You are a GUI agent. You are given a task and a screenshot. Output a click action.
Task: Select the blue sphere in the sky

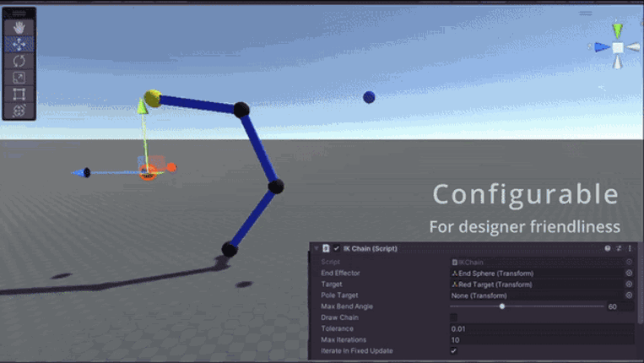(x=369, y=97)
